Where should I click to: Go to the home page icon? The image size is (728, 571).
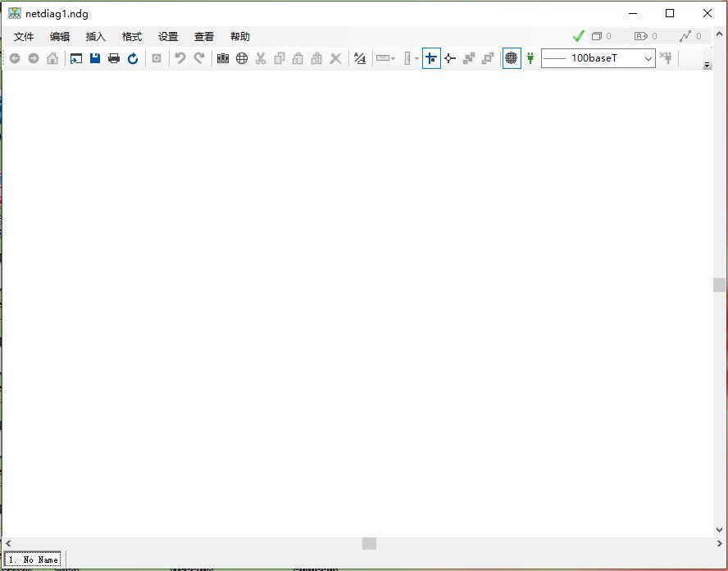click(x=52, y=58)
